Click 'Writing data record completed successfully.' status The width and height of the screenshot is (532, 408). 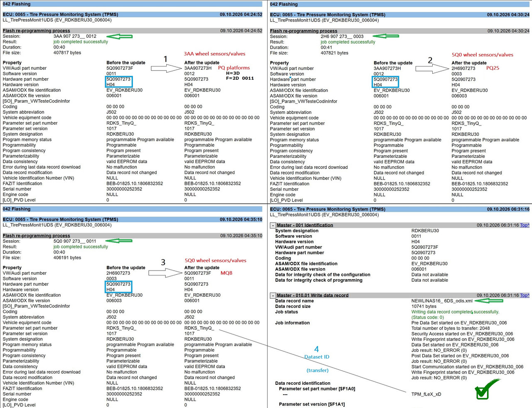456,312
